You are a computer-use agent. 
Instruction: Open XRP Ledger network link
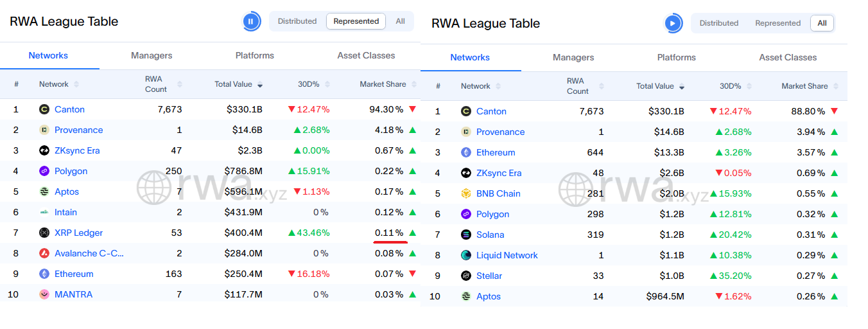(x=78, y=233)
